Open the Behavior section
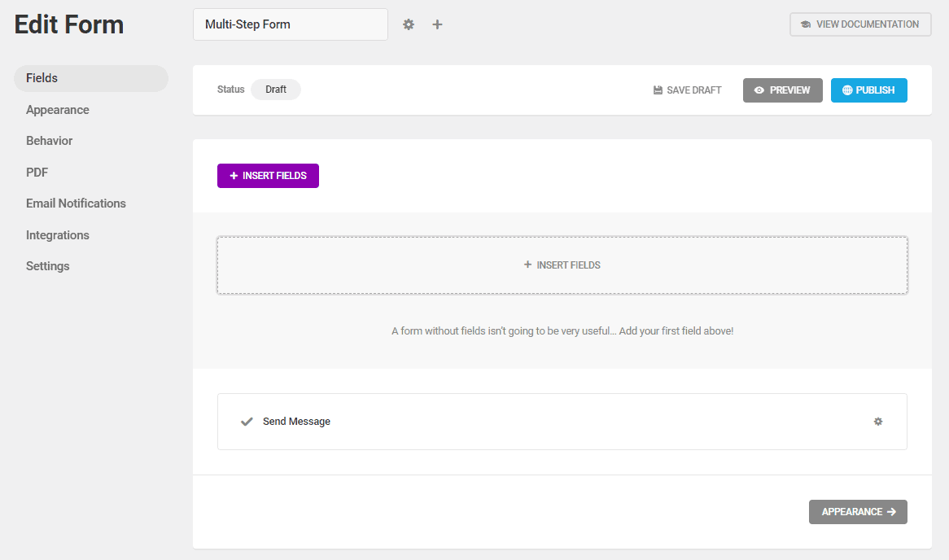 pos(49,140)
